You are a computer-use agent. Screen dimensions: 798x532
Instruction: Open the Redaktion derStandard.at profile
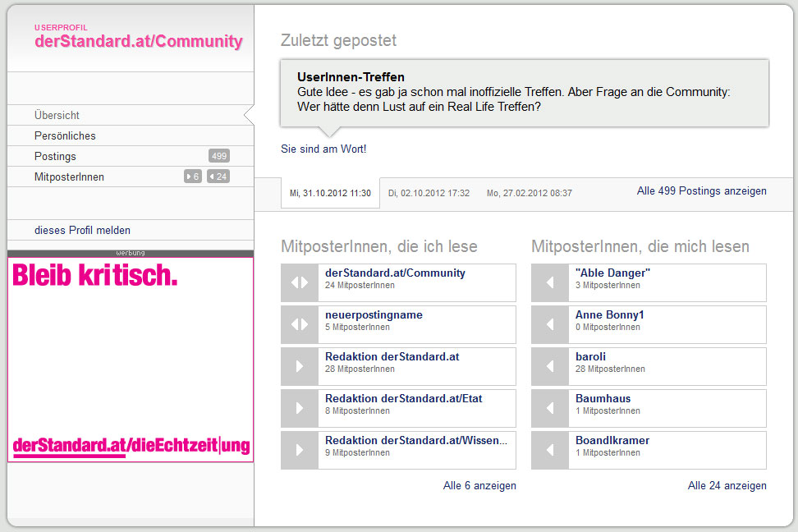click(392, 356)
